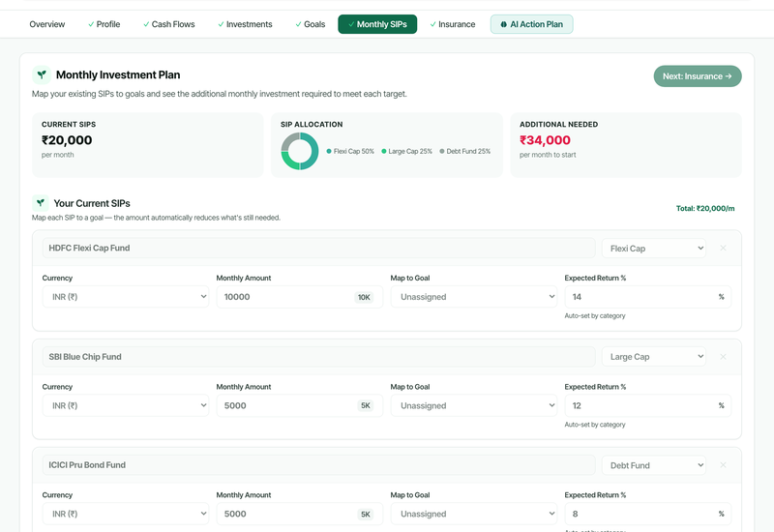Open Map to Goal dropdown for ICICI fund

pyautogui.click(x=474, y=514)
